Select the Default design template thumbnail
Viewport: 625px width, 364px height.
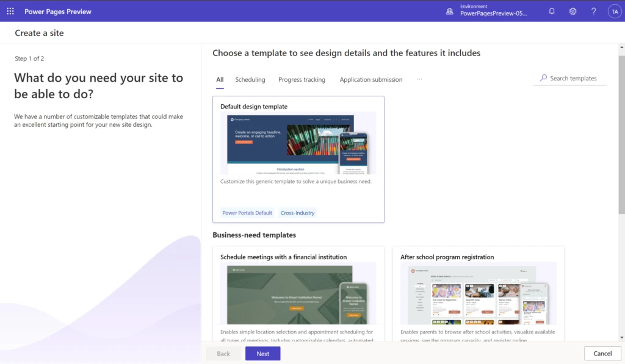pyautogui.click(x=298, y=143)
